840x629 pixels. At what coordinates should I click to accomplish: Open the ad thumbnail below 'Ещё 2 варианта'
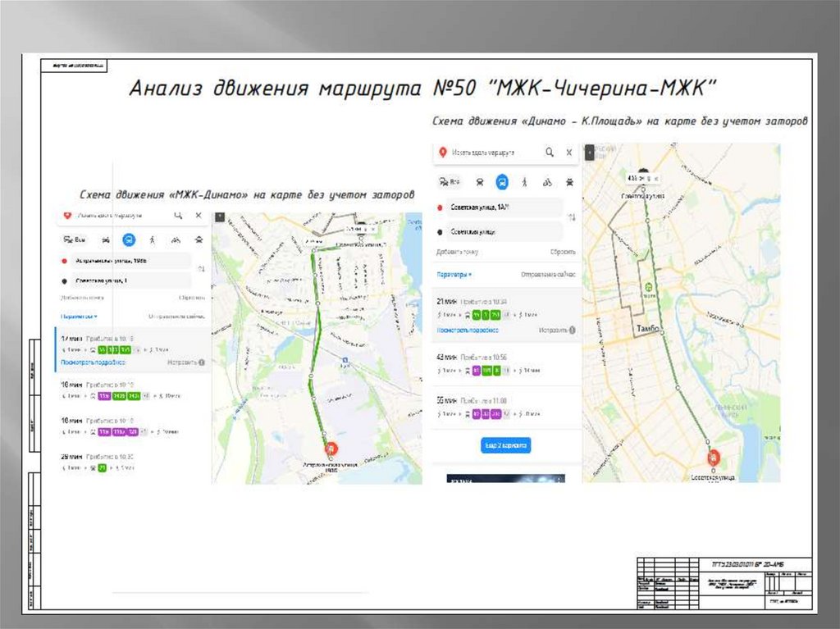505,478
